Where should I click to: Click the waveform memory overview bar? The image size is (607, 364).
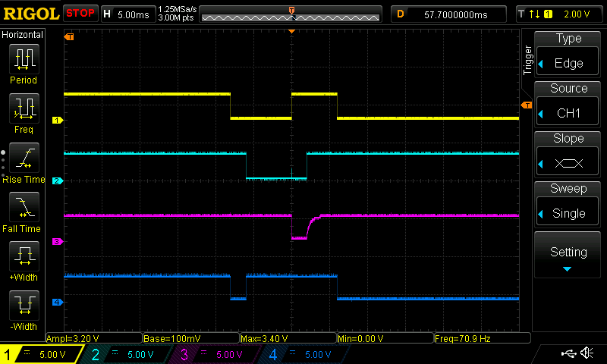pos(291,14)
